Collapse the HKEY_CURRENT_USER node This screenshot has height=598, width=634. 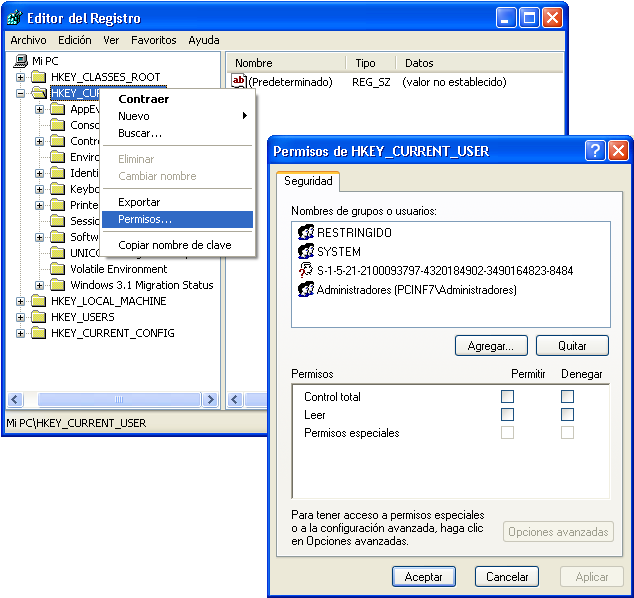point(20,93)
